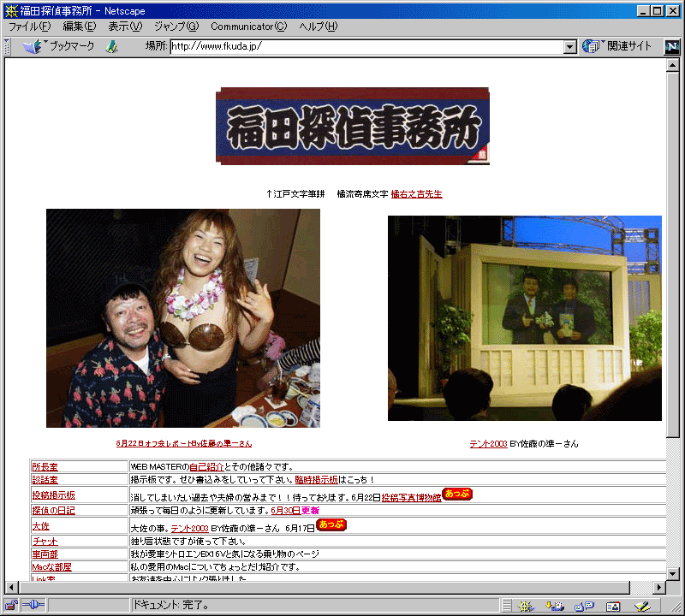Click the party photo thumbnail

click(183, 317)
